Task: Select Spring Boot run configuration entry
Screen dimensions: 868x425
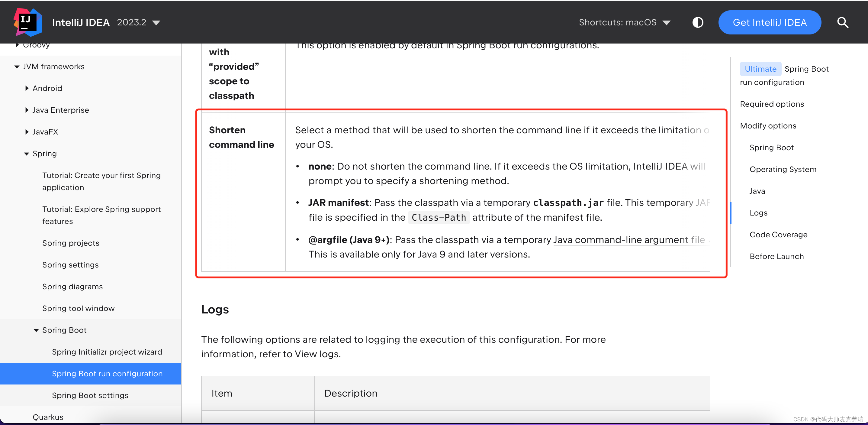Action: (91, 374)
